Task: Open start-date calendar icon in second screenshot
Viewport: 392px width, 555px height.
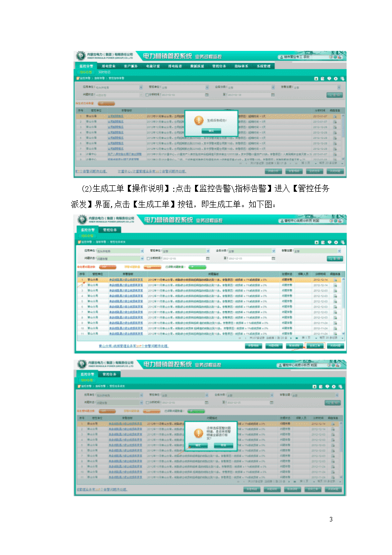Action: tap(208, 258)
